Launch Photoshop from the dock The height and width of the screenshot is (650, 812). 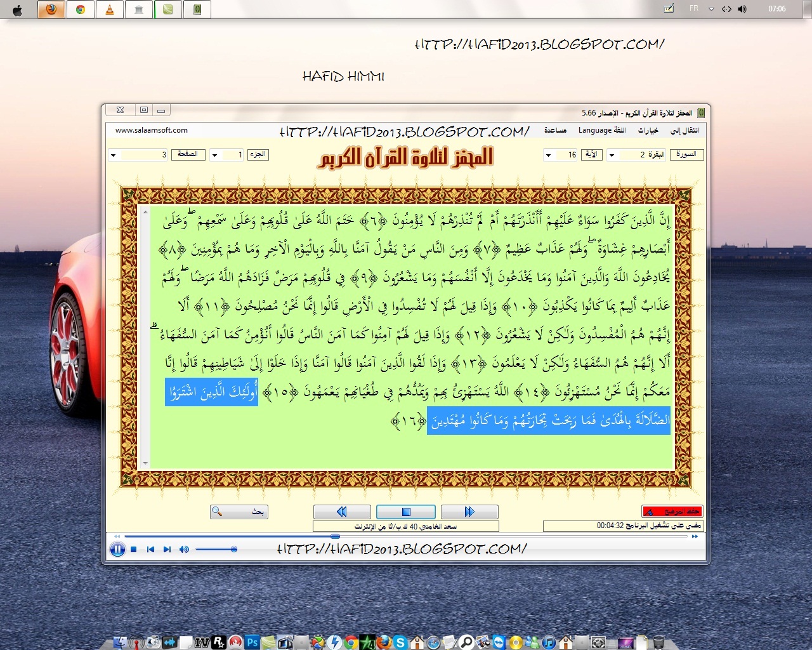[252, 642]
